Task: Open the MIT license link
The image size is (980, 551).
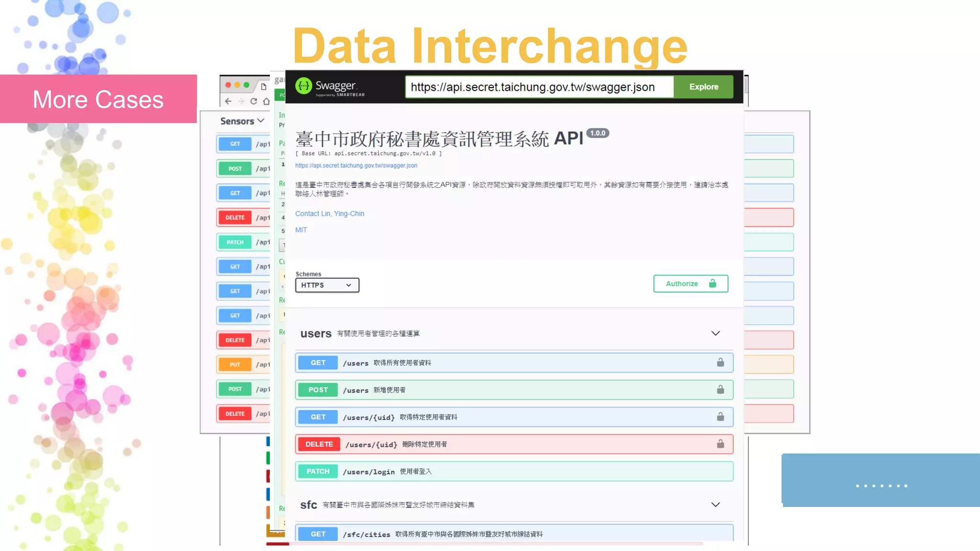Action: (x=301, y=230)
